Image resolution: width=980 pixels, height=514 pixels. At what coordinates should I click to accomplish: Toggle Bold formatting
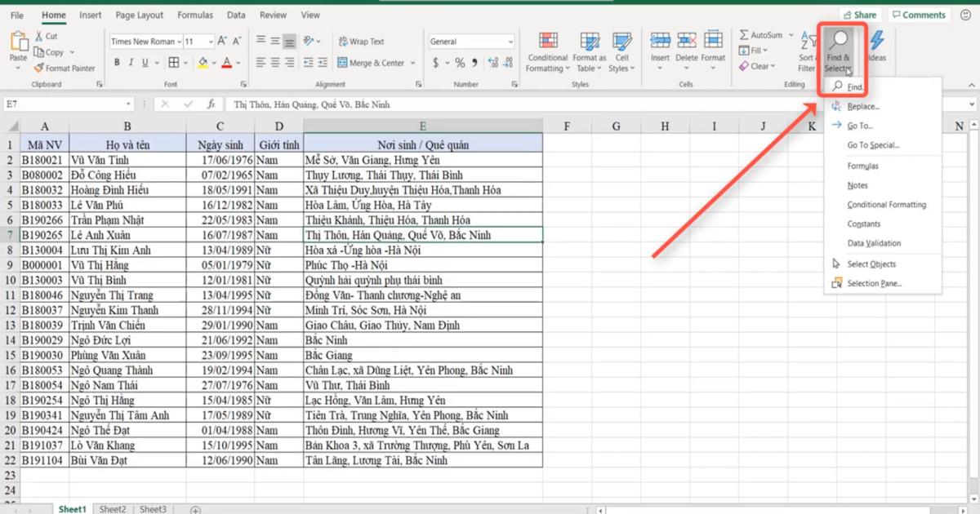point(117,63)
